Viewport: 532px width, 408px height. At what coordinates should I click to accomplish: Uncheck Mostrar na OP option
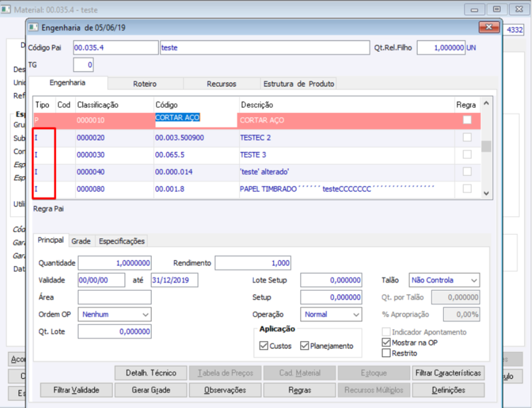click(x=386, y=343)
